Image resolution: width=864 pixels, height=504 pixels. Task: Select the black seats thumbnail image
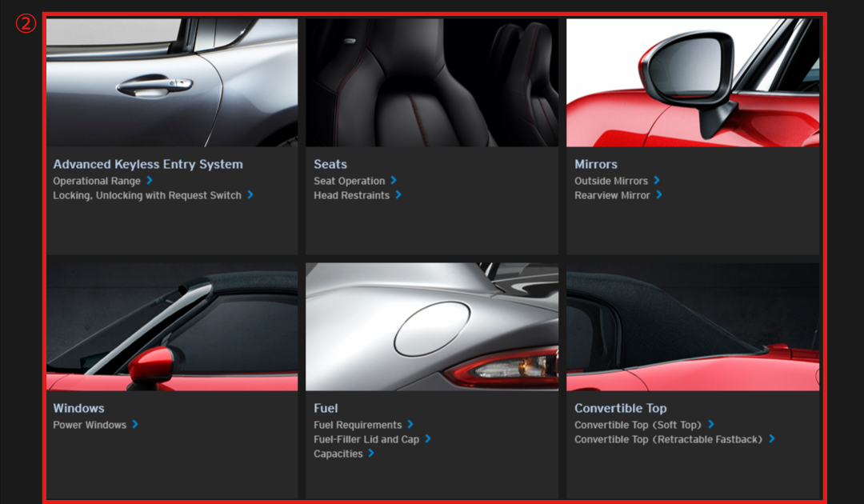pyautogui.click(x=432, y=82)
